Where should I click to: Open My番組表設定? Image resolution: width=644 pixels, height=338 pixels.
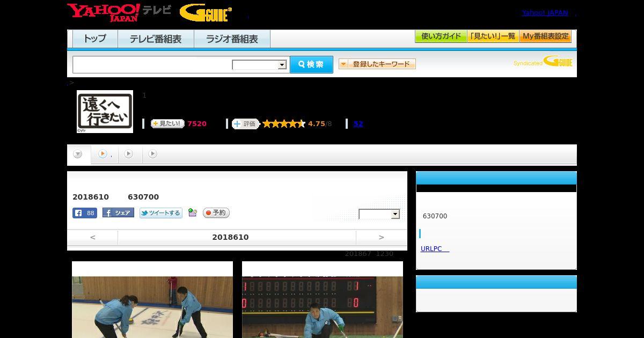[x=545, y=36]
